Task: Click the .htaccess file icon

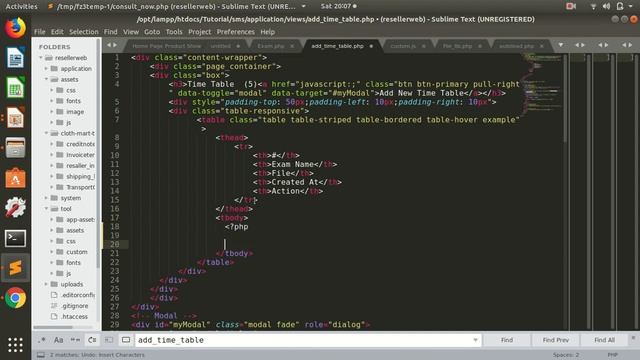Action: 54,316
